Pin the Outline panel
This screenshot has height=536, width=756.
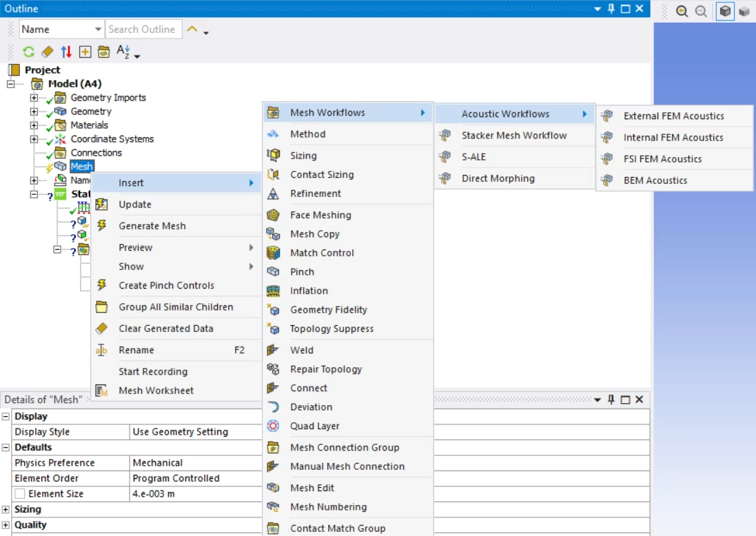click(611, 9)
